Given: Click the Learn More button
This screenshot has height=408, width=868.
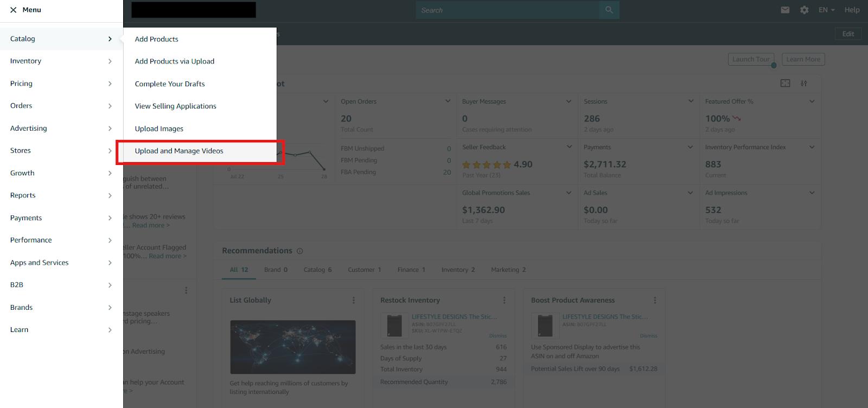Looking at the screenshot, I should point(803,59).
